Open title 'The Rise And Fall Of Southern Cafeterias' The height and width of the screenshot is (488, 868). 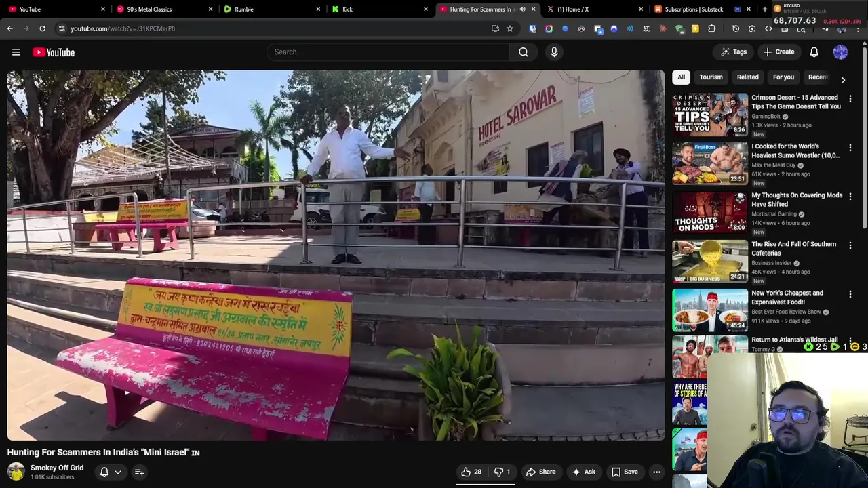(793, 248)
